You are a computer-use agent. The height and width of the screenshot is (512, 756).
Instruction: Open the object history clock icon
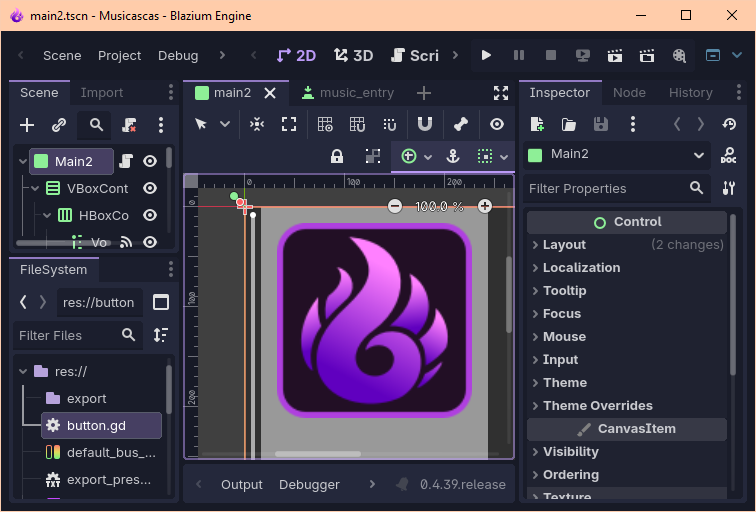pyautogui.click(x=729, y=124)
